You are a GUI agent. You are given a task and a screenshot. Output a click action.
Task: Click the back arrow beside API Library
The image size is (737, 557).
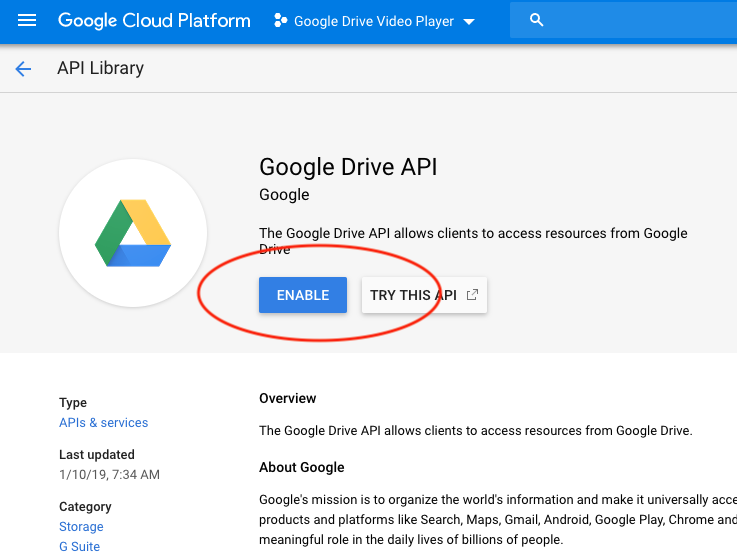(x=23, y=69)
